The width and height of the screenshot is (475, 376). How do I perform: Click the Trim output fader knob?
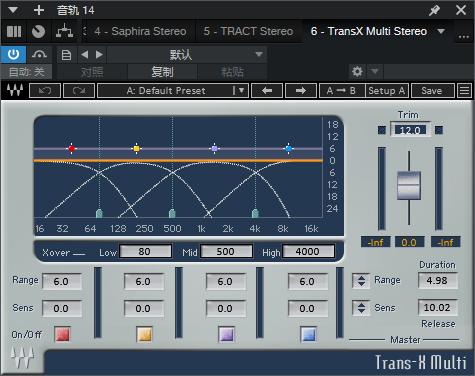pos(409,186)
